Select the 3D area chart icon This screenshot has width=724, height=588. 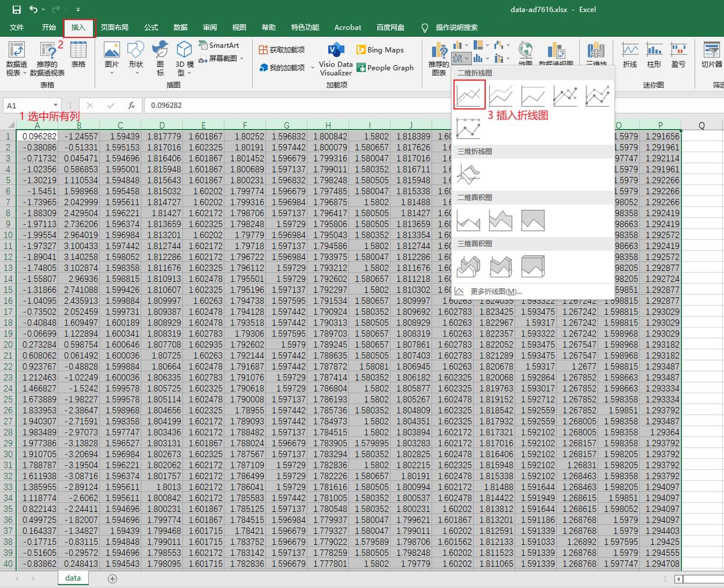[469, 266]
